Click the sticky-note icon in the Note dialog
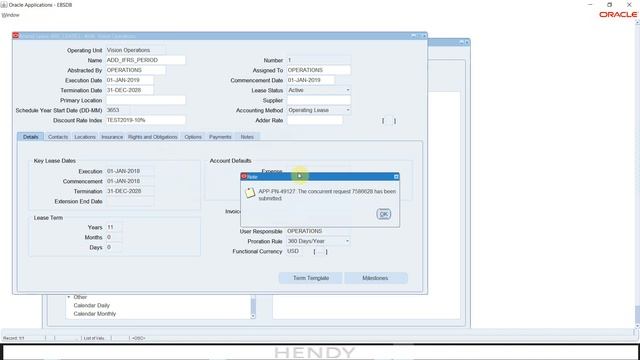The width and height of the screenshot is (640, 360). 250,193
